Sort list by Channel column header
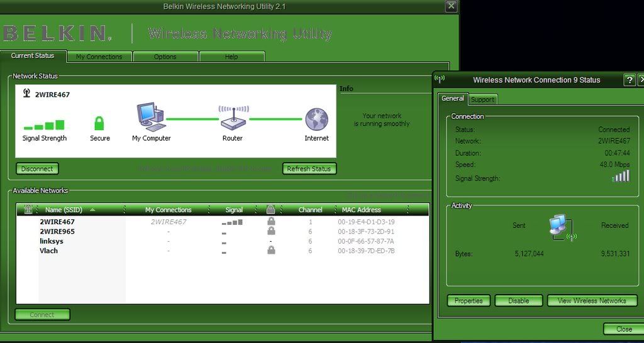The height and width of the screenshot is (343, 644). point(310,210)
